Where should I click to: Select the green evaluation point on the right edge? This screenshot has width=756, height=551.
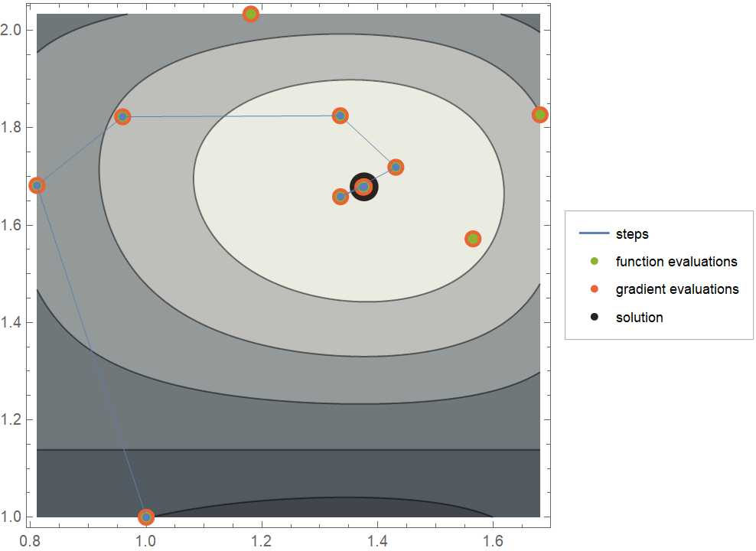(x=540, y=115)
